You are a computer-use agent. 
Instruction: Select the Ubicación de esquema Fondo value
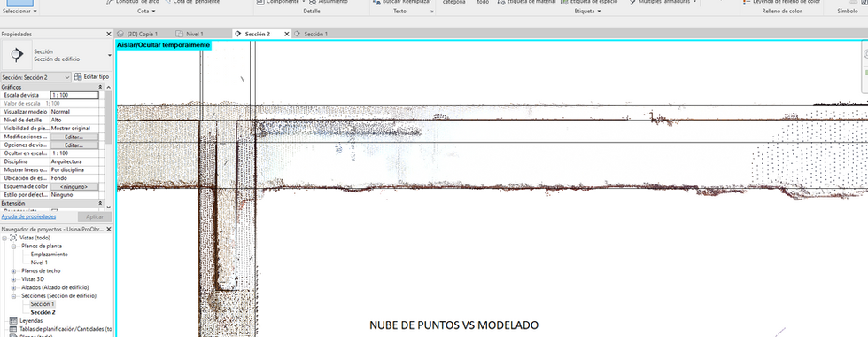74,178
